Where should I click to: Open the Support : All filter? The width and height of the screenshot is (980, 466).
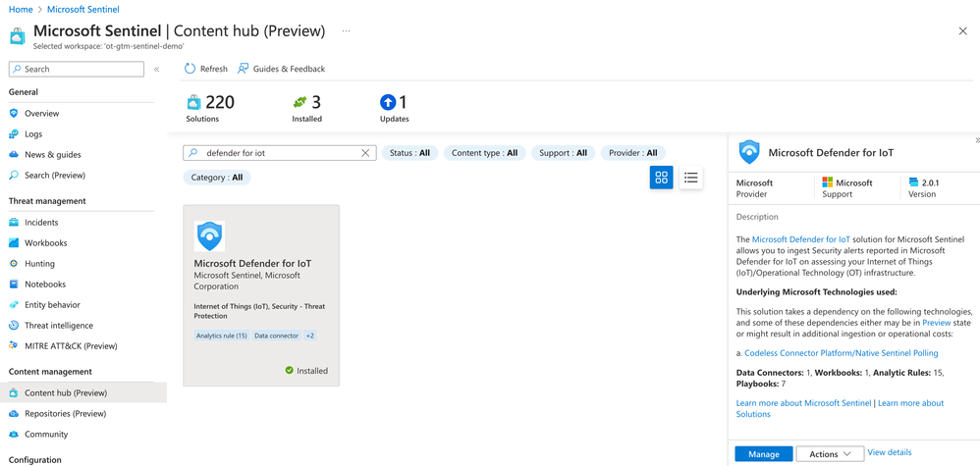point(563,153)
